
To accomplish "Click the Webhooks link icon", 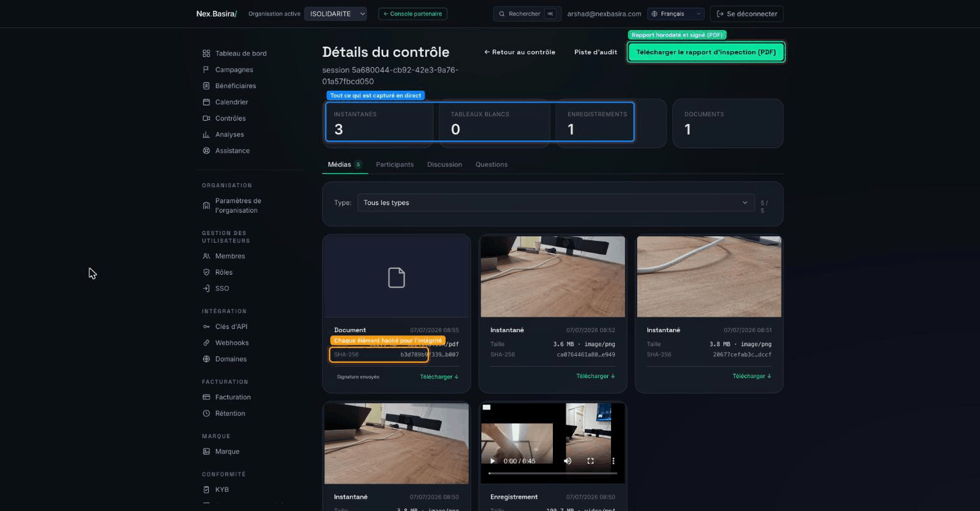I will coord(206,343).
